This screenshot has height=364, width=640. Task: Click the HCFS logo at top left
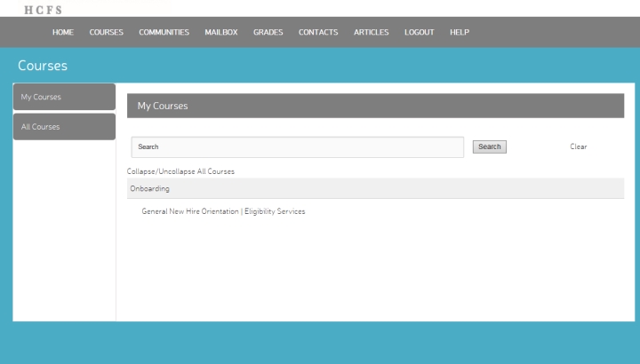(x=43, y=10)
